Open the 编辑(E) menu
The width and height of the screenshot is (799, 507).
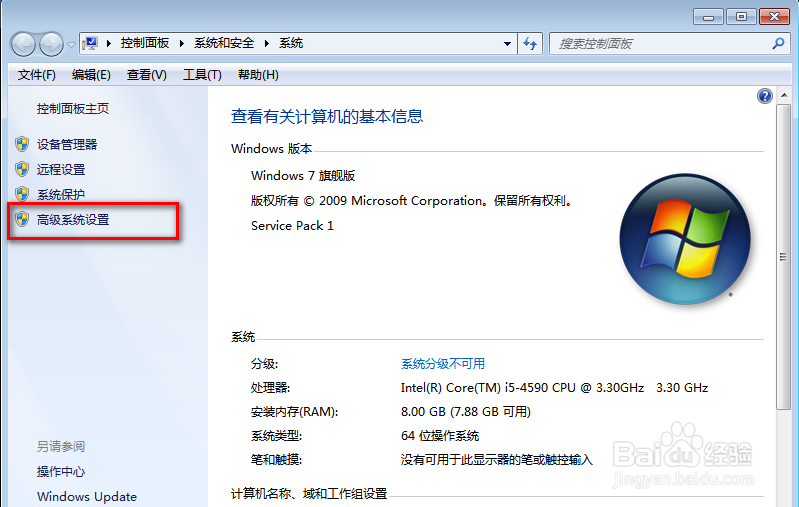(91, 75)
